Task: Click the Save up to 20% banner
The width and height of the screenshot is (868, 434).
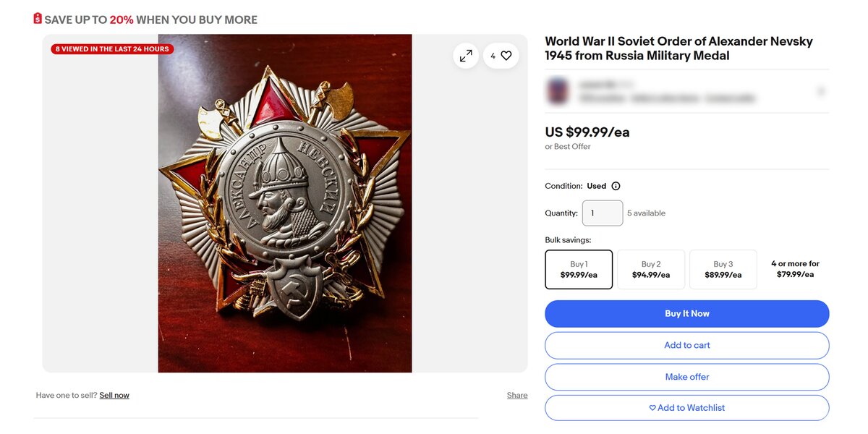Action: click(150, 20)
